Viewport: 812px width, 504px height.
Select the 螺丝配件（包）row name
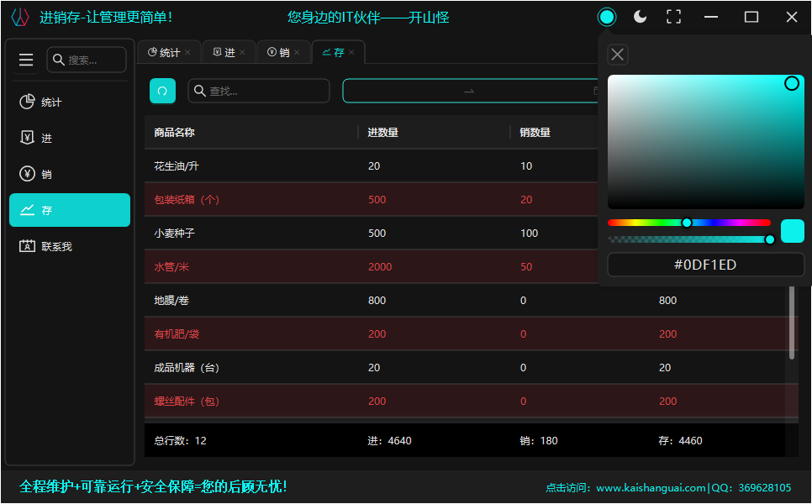point(187,402)
